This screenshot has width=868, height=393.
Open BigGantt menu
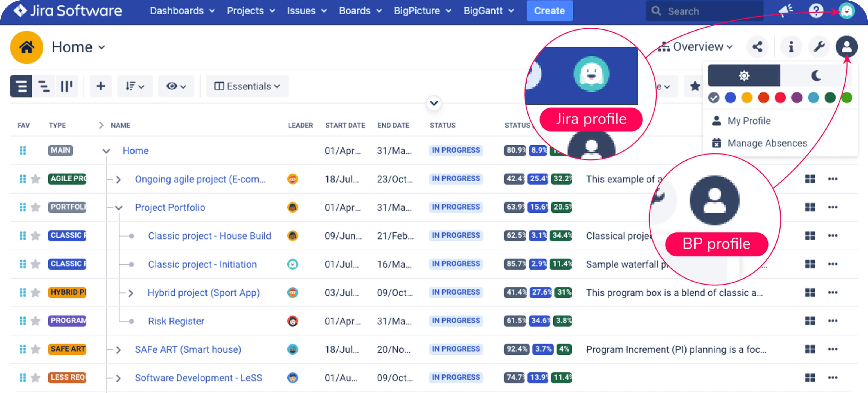pyautogui.click(x=489, y=11)
